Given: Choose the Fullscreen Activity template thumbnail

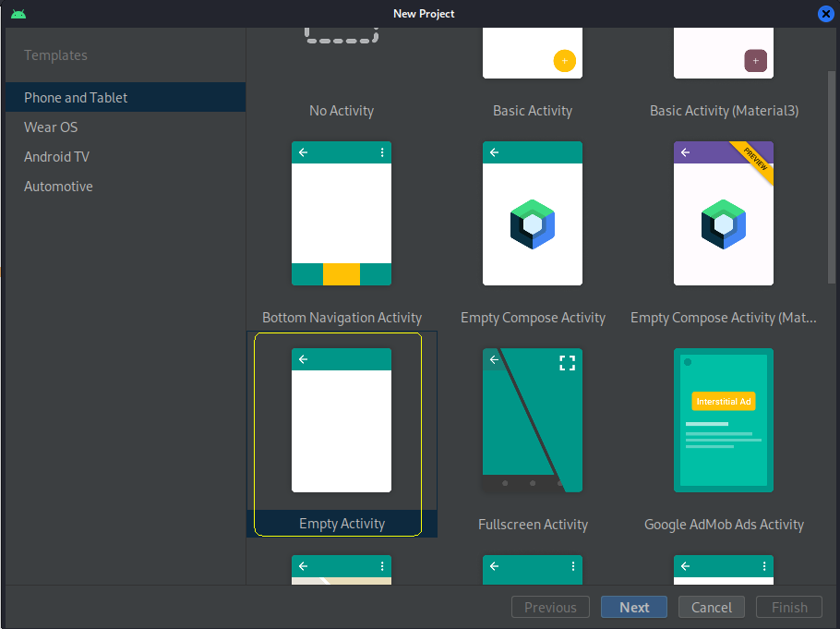Looking at the screenshot, I should (533, 420).
